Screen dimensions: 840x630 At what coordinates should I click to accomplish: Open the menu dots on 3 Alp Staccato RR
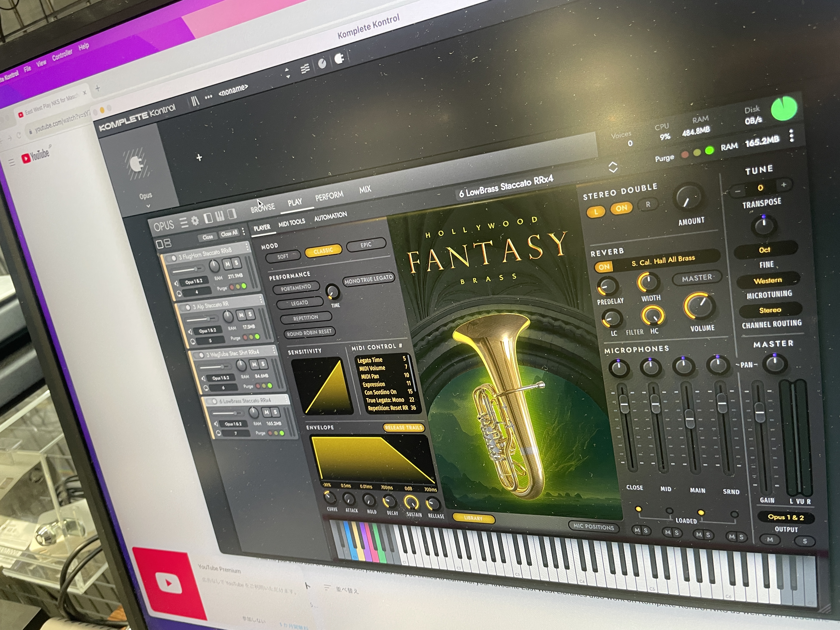pos(261,300)
